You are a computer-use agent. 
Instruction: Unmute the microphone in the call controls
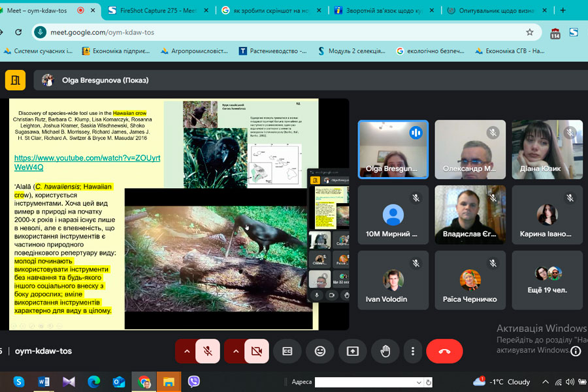click(208, 351)
